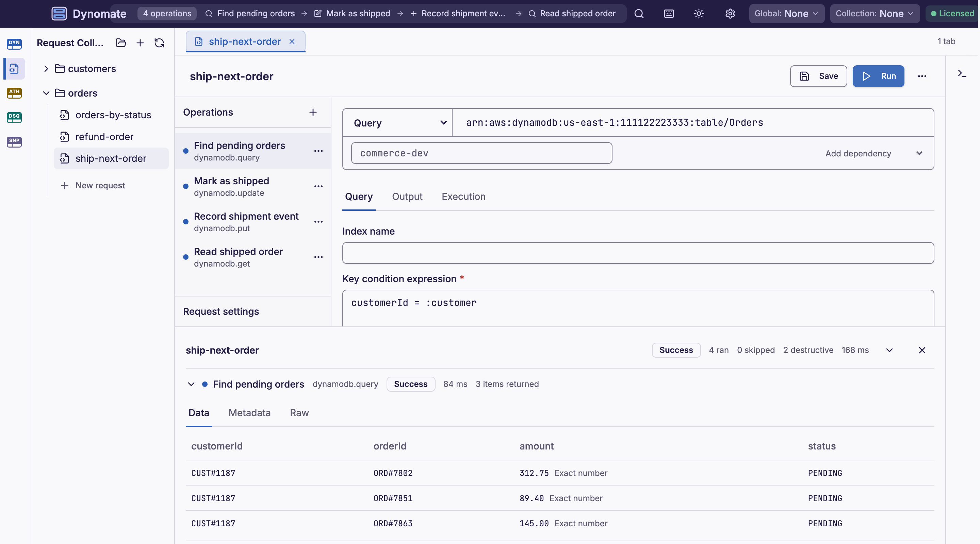Open the SNP sidebar icon
This screenshot has height=544, width=980.
(14, 142)
